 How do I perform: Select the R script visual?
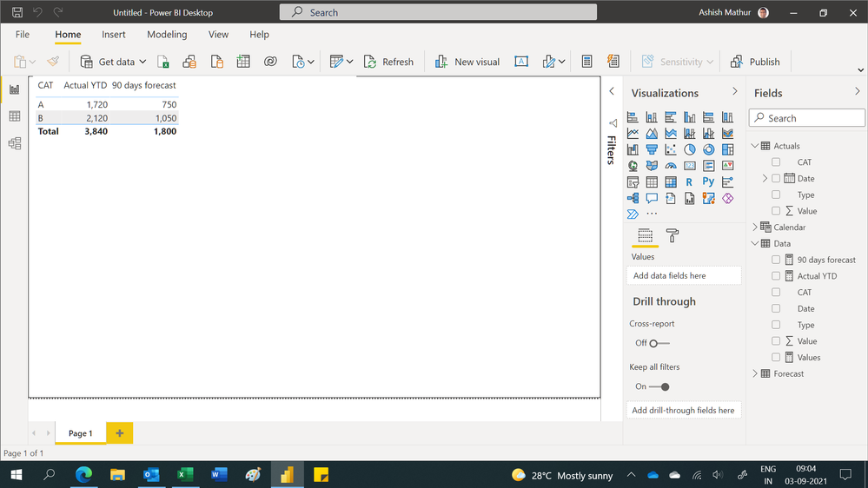689,182
